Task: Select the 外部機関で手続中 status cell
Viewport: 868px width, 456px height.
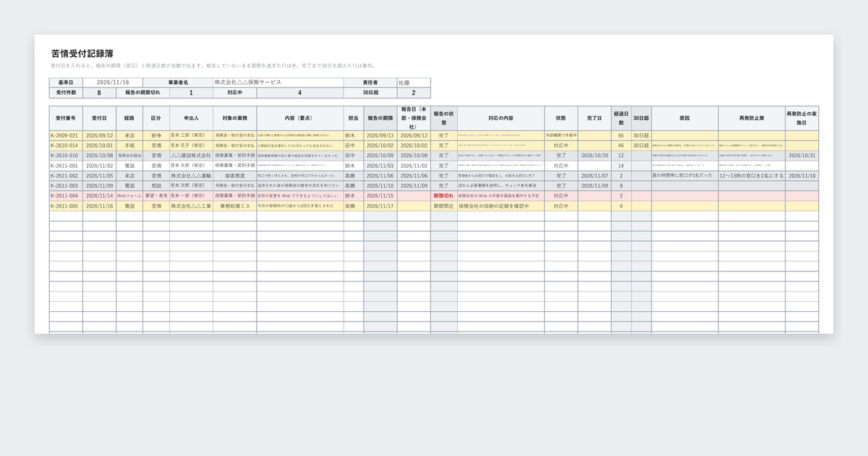Action: pyautogui.click(x=561, y=135)
